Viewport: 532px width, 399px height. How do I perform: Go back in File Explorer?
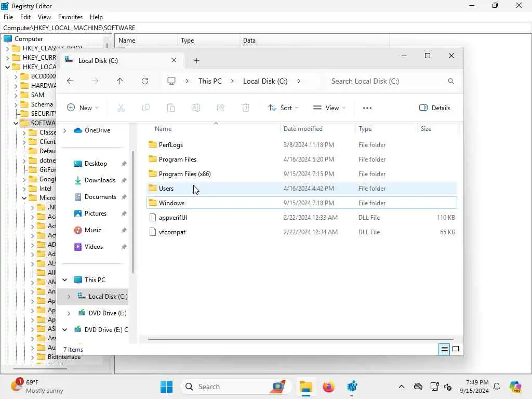70,81
